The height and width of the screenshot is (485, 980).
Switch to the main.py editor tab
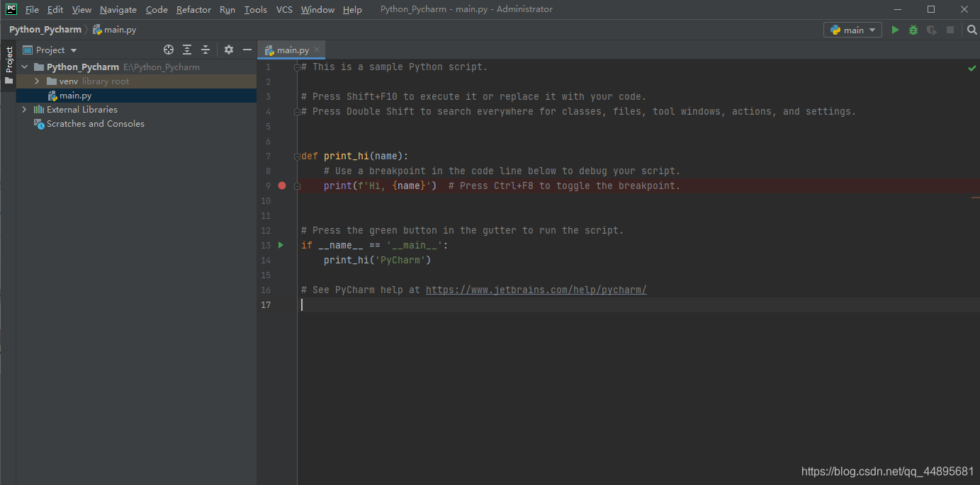292,50
